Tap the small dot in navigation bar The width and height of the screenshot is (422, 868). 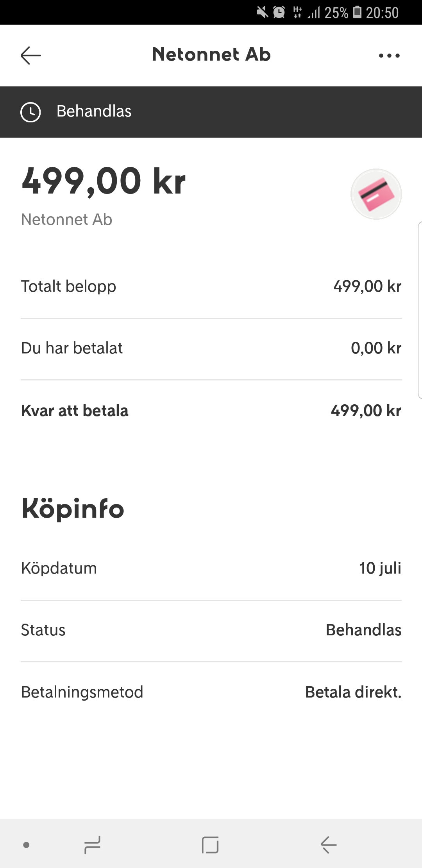tap(27, 845)
